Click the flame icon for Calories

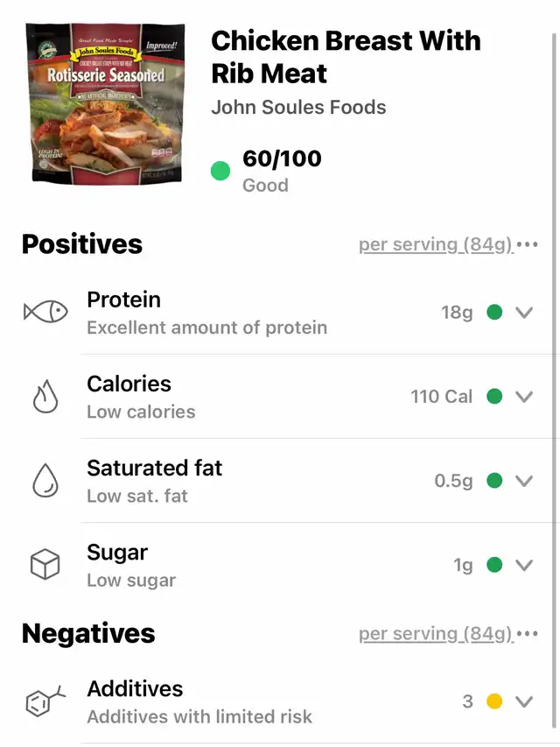(45, 396)
